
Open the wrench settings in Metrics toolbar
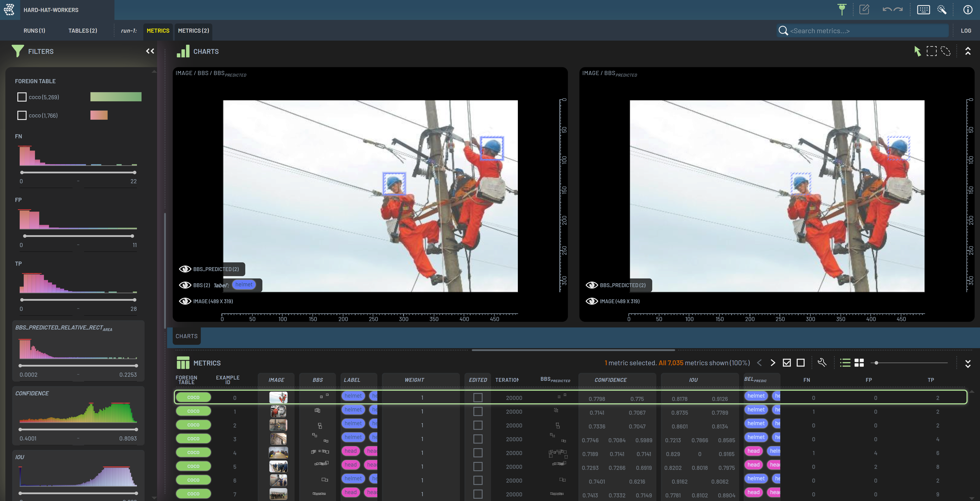pos(822,363)
